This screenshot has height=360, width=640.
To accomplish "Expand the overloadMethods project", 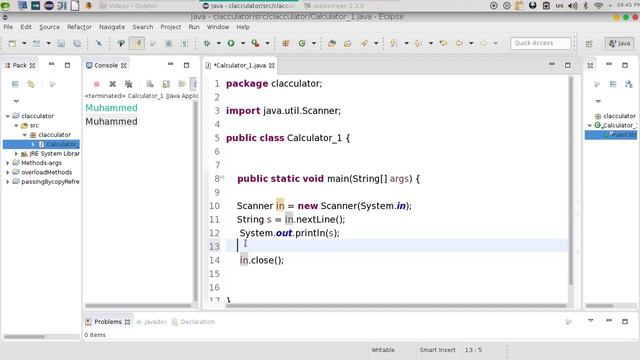I will 7,172.
